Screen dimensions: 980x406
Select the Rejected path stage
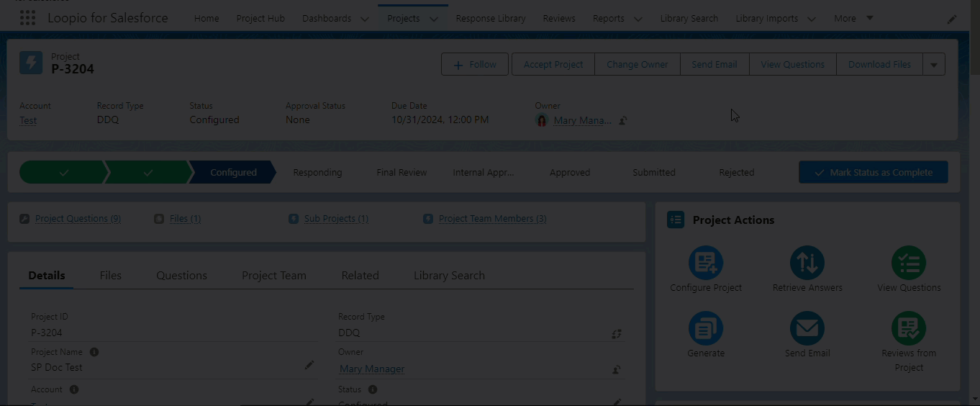tap(737, 172)
